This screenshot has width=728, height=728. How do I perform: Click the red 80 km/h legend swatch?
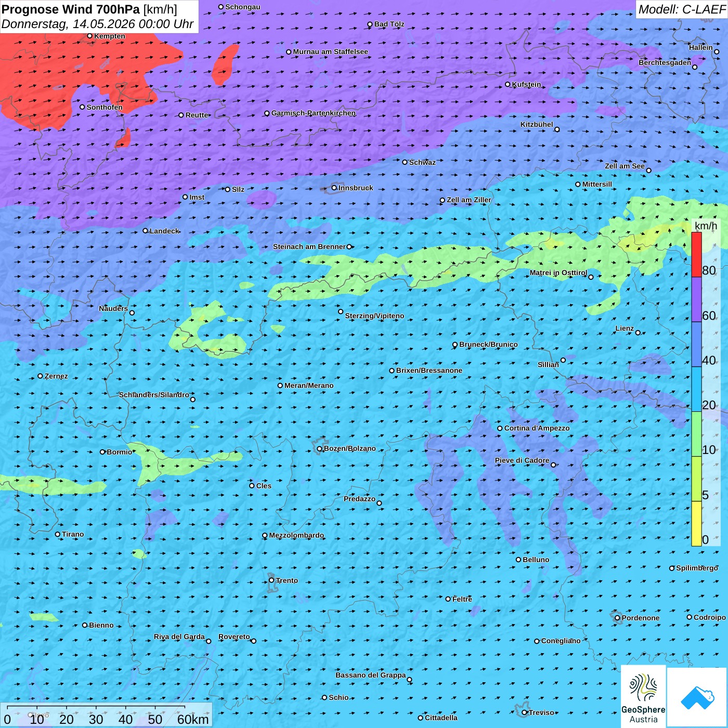696,255
